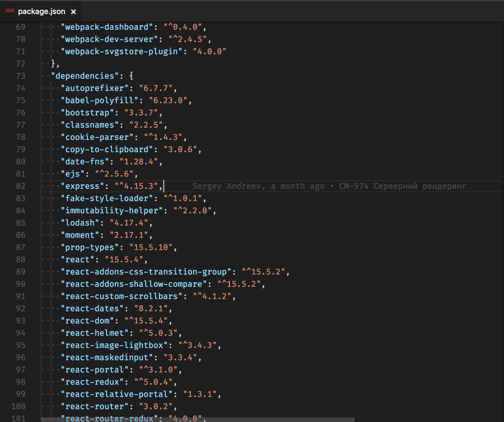504x422 pixels.
Task: Click the "fake-style-loader" key
Action: (107, 198)
